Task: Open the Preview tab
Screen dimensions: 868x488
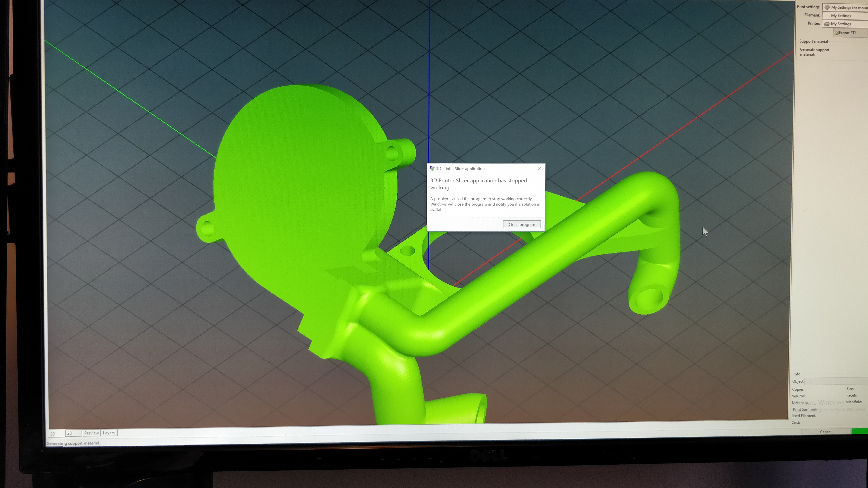Action: pos(91,433)
